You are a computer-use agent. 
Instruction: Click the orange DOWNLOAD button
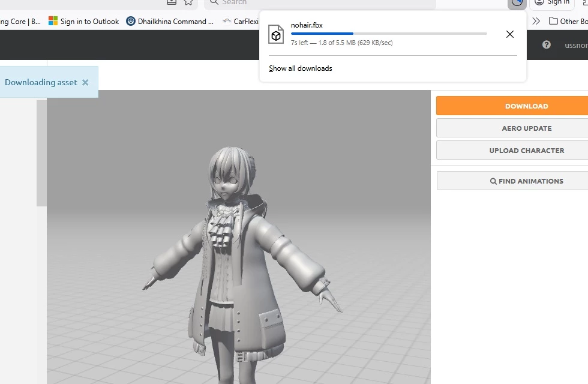(512, 106)
